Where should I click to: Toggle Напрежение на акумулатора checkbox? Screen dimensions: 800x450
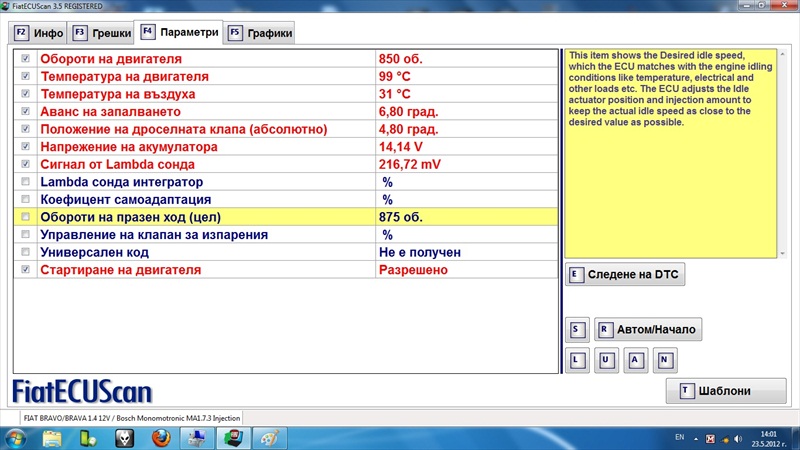25,147
